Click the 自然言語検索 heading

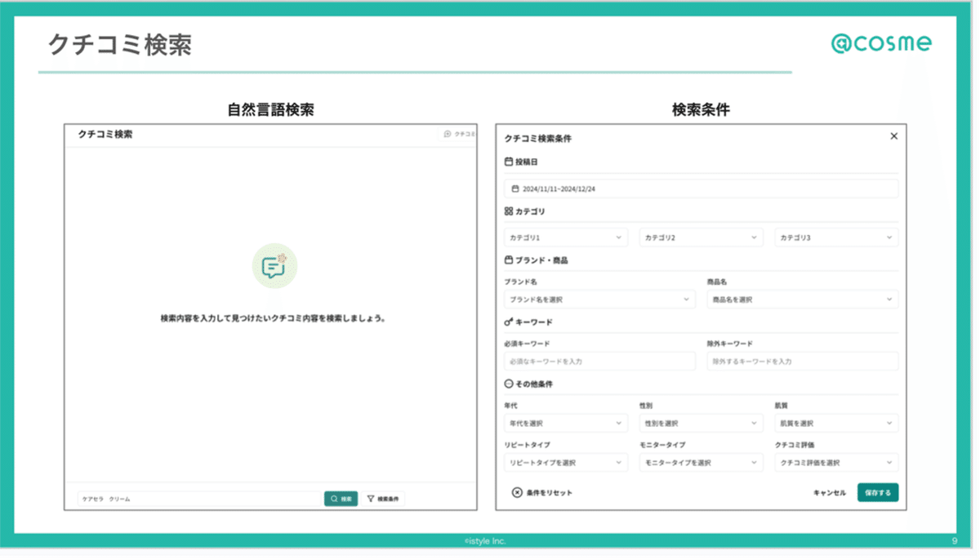[x=270, y=109]
